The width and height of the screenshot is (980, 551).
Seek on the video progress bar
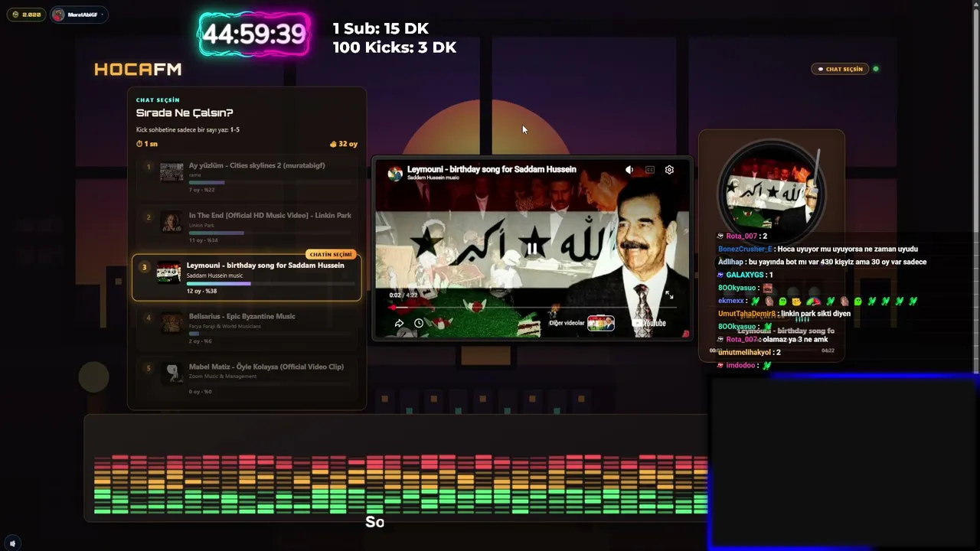pyautogui.click(x=531, y=308)
